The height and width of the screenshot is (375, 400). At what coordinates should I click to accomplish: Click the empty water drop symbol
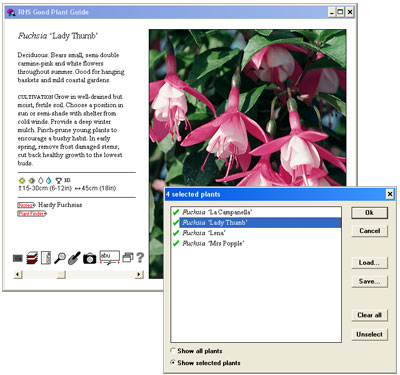(x=41, y=181)
